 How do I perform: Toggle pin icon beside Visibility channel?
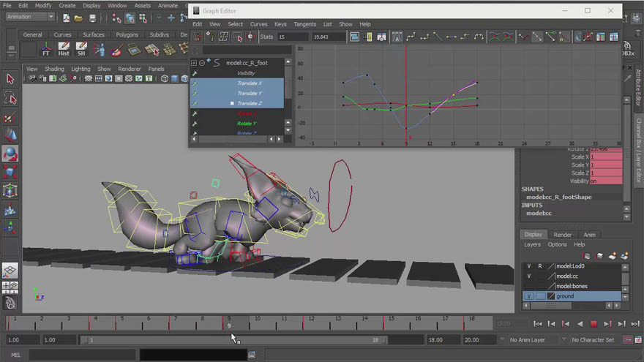195,73
